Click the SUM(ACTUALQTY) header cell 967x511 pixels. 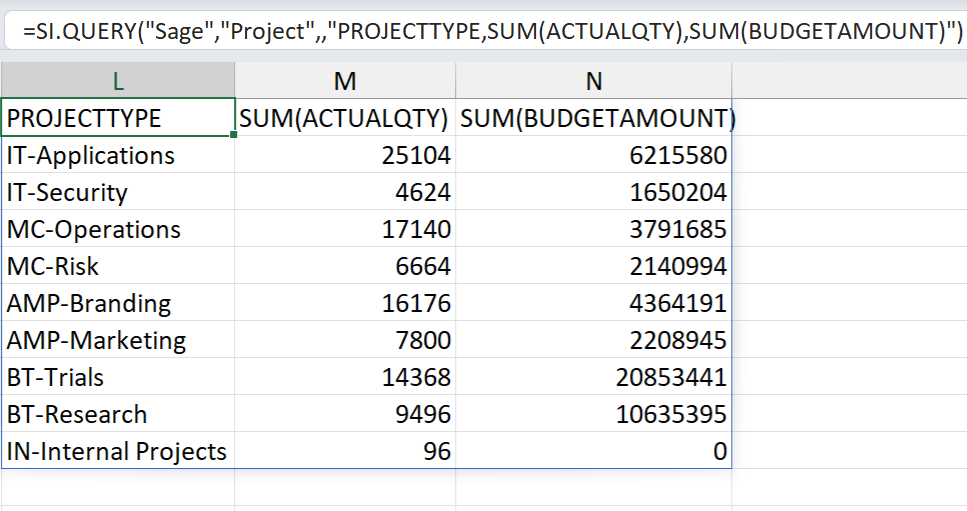[x=345, y=117]
